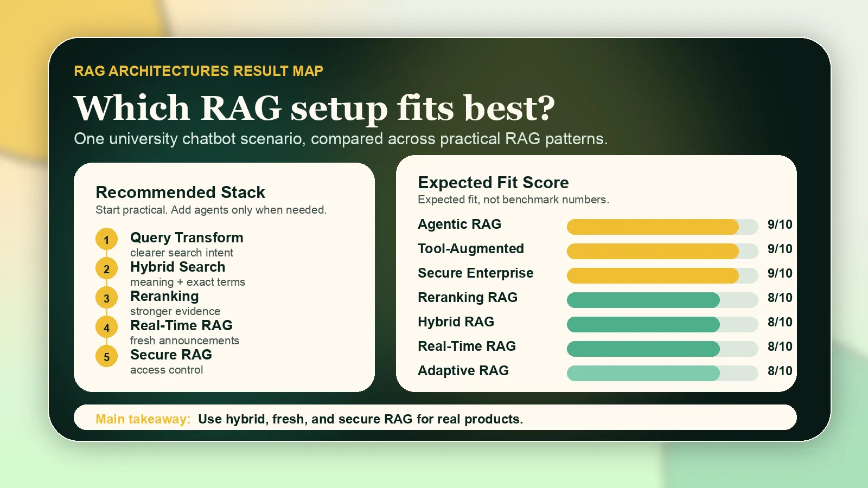Screen dimensions: 868x488
Task: Click the 'Query Transform' step title
Action: [187, 237]
